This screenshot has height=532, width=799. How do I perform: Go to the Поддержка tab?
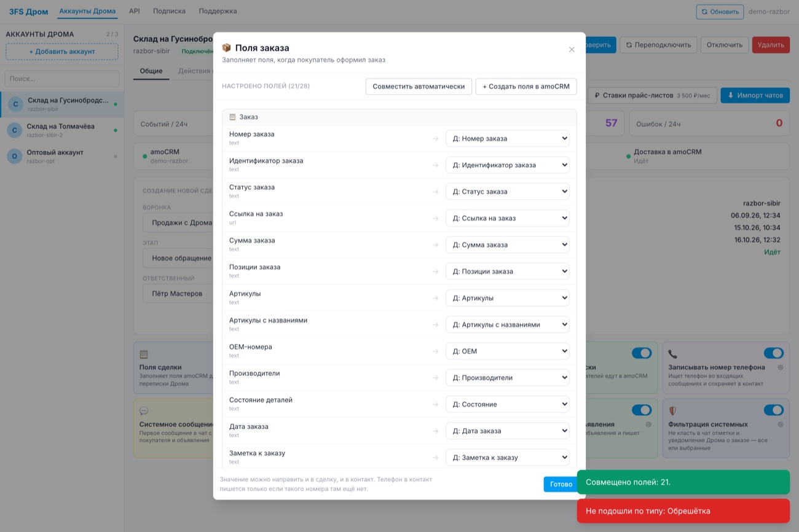click(x=218, y=11)
